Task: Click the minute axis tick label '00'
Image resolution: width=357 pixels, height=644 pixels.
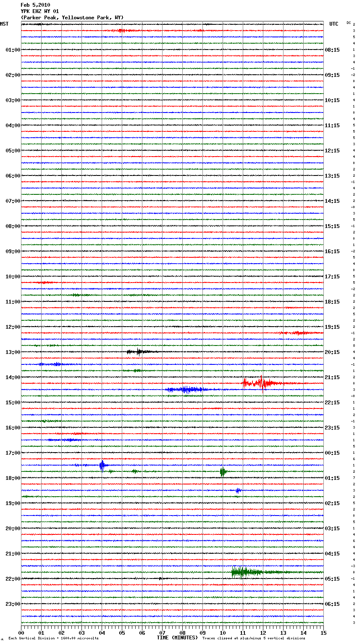Action: [21, 633]
